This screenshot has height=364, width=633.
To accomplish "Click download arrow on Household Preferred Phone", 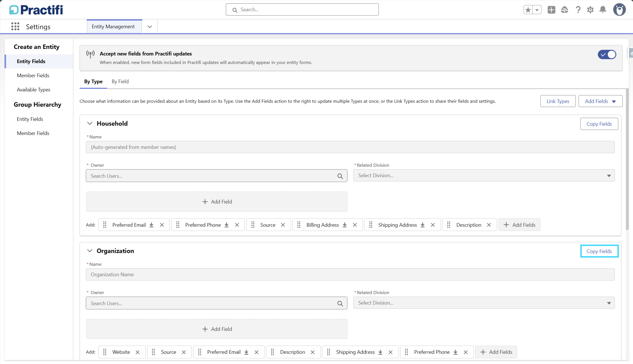I will pos(227,225).
